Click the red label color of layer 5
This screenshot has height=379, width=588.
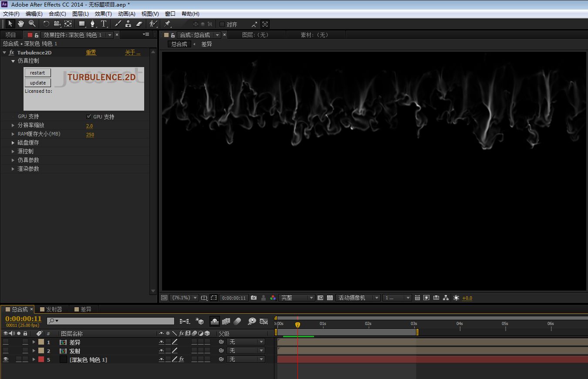[41, 359]
